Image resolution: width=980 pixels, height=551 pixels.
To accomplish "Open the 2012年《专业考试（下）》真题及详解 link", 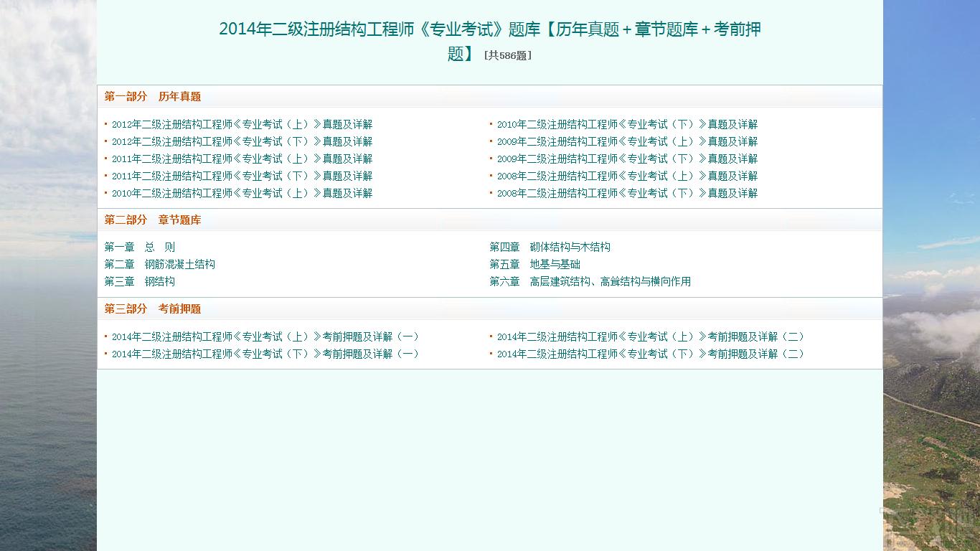I will (242, 141).
